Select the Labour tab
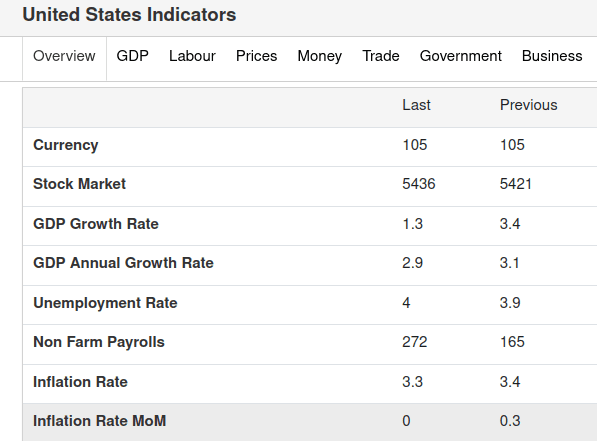 (x=192, y=56)
